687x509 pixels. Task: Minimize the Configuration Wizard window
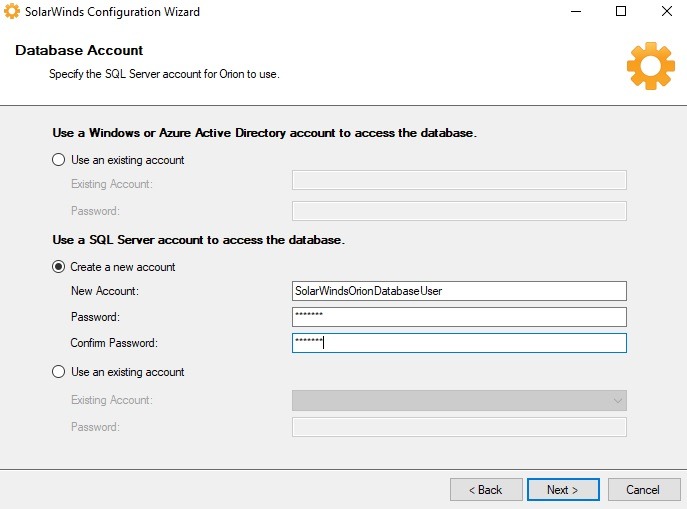[x=575, y=12]
